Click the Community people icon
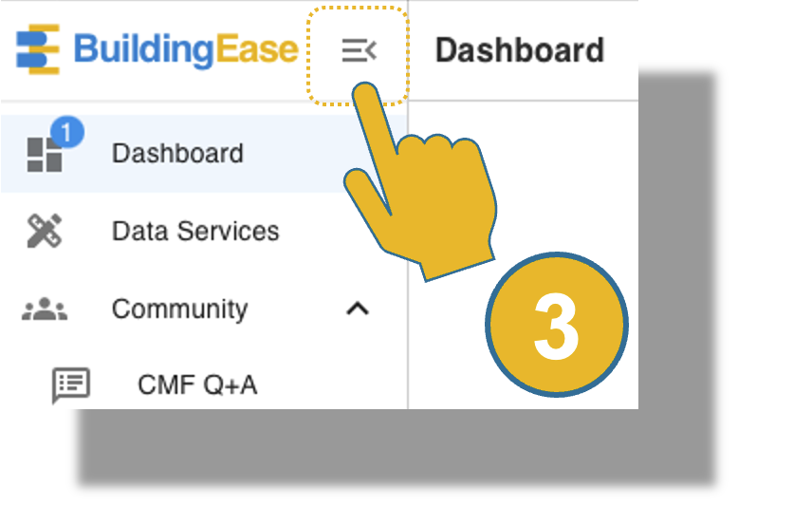Screen dimensions: 812x525 [x=45, y=309]
